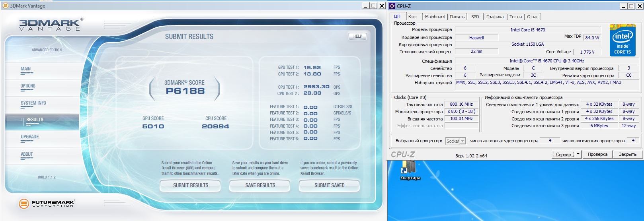Click the Futuremark Corporation logo
The width and height of the screenshot is (644, 221).
[x=47, y=204]
